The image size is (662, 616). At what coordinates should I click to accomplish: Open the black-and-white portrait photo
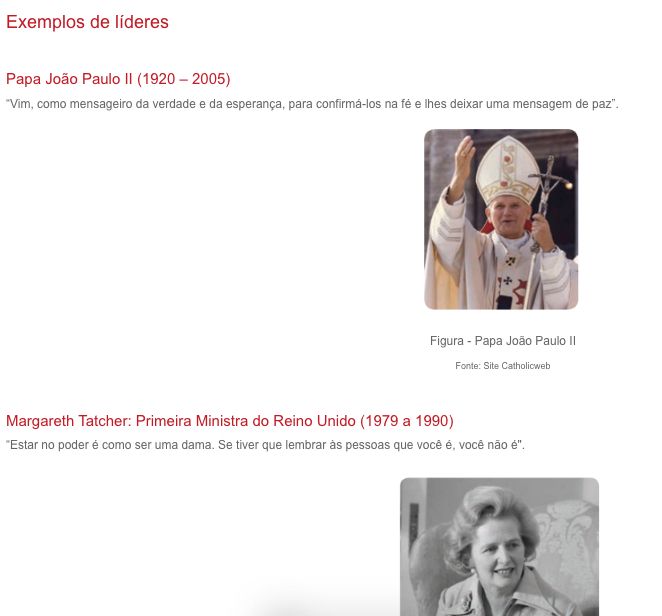499,547
